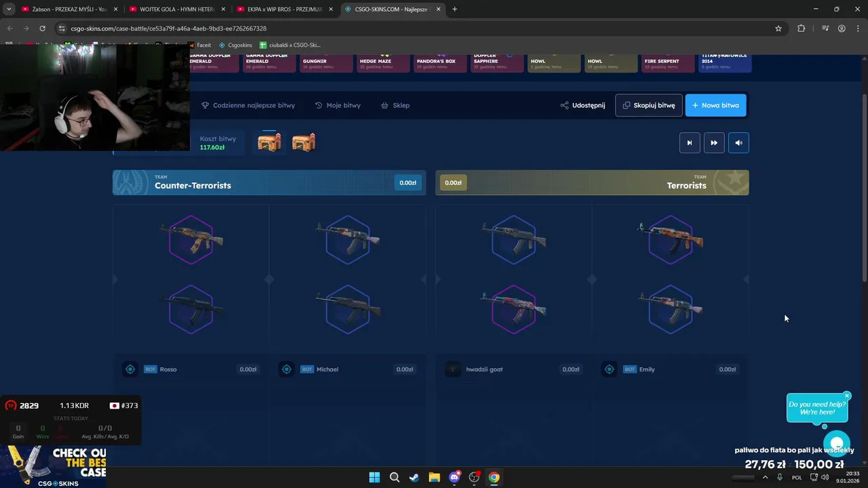Open the ciubaldi x CSGO-Ski bookmark

click(x=290, y=45)
